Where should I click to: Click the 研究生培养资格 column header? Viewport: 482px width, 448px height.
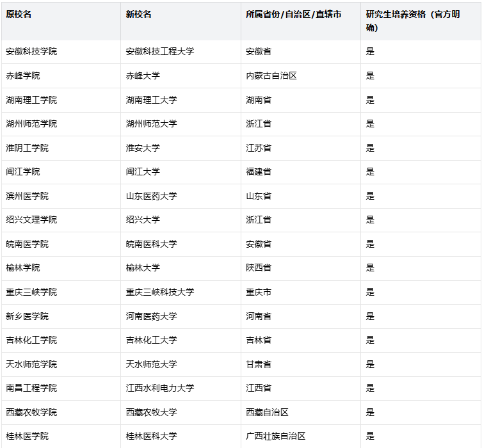(x=421, y=21)
